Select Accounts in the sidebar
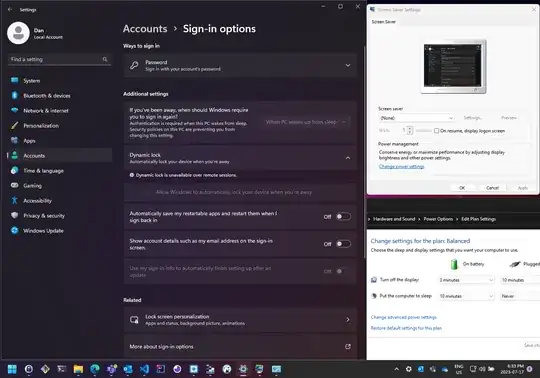 tap(59, 156)
